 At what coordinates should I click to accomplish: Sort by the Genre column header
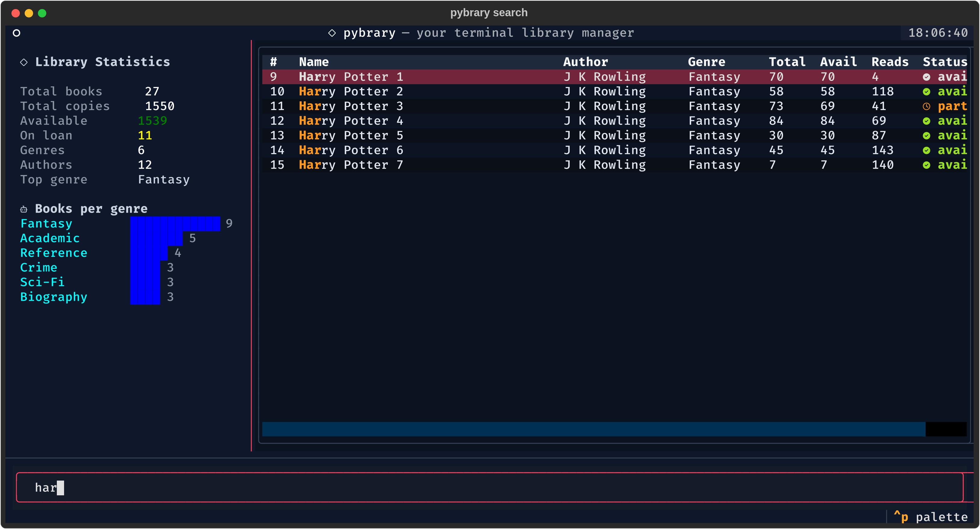click(707, 62)
